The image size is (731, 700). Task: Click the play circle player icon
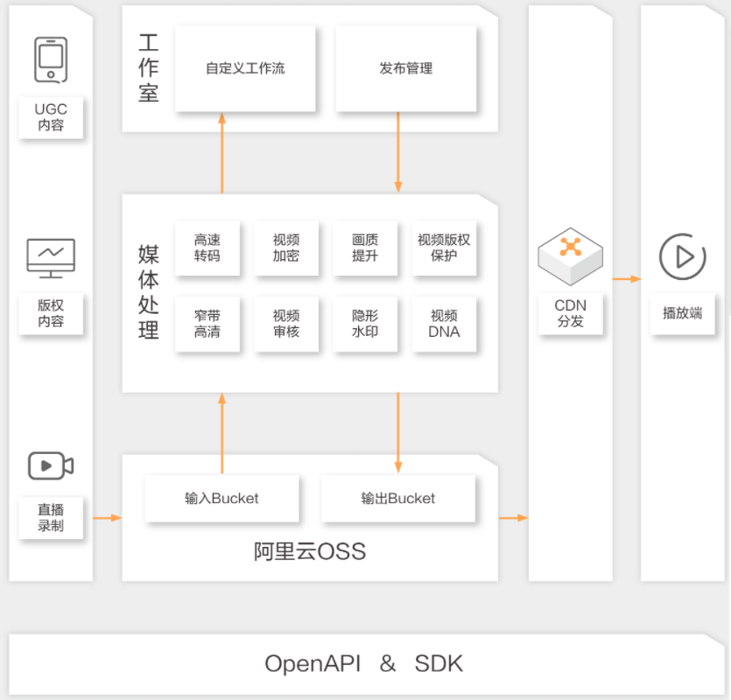[682, 256]
